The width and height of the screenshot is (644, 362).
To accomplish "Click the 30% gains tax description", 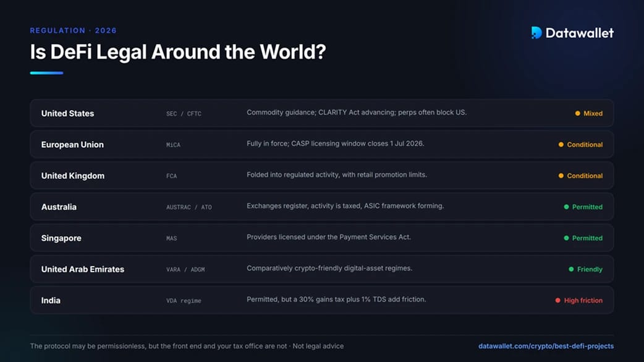I will (x=336, y=300).
